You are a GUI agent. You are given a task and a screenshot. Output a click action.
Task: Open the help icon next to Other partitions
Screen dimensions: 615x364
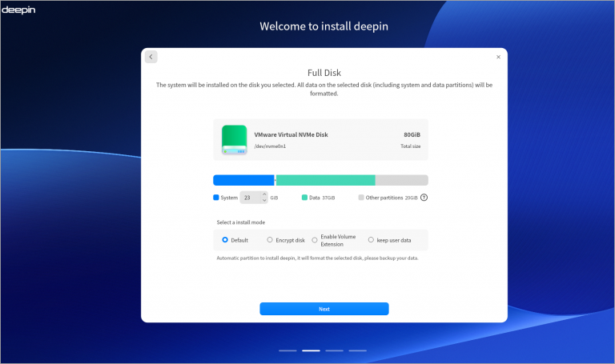[424, 198]
